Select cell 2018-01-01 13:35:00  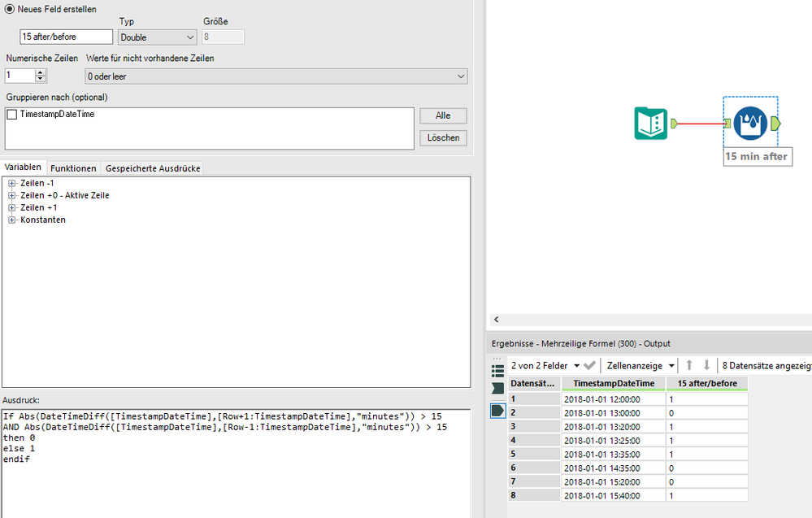[x=614, y=455]
